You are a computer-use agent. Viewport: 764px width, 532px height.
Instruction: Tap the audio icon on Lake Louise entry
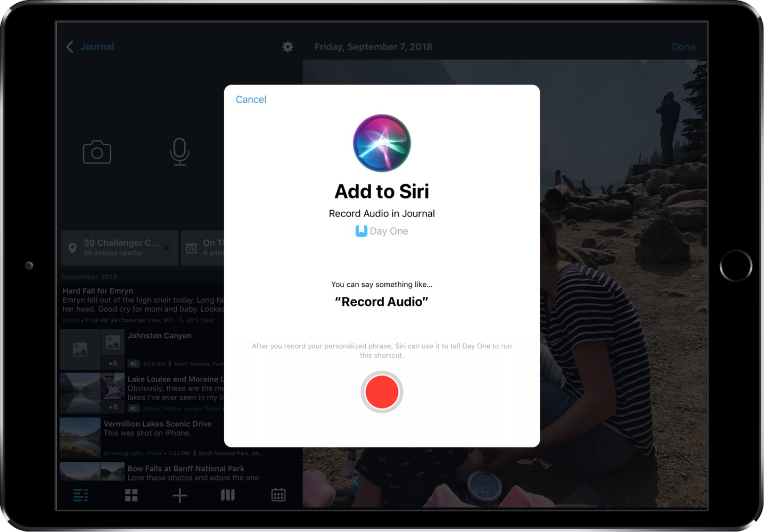pyautogui.click(x=133, y=408)
